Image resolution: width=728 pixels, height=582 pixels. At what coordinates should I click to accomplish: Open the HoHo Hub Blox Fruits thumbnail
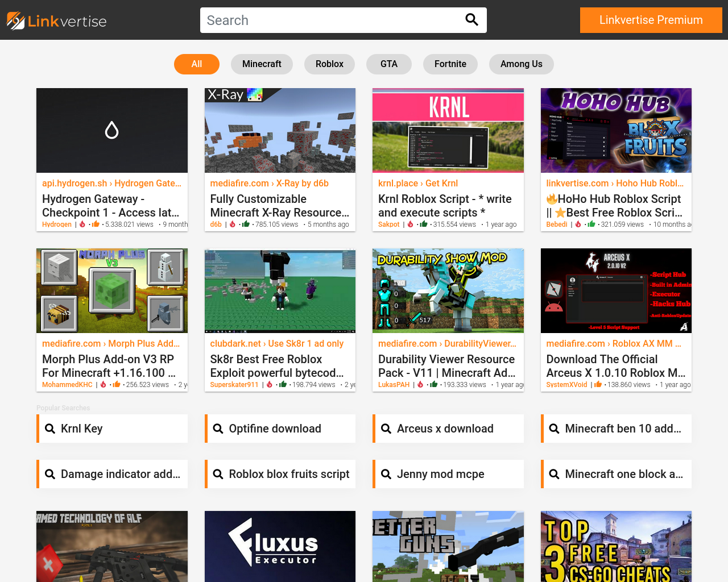616,130
